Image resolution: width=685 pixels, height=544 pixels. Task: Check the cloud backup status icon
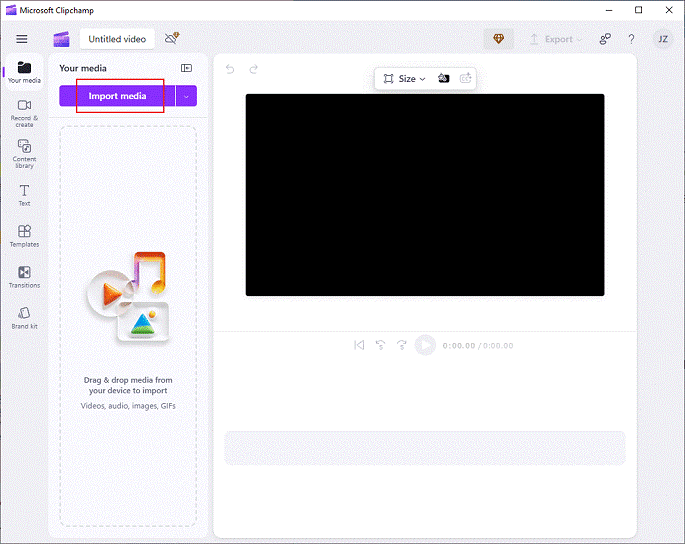[172, 38]
